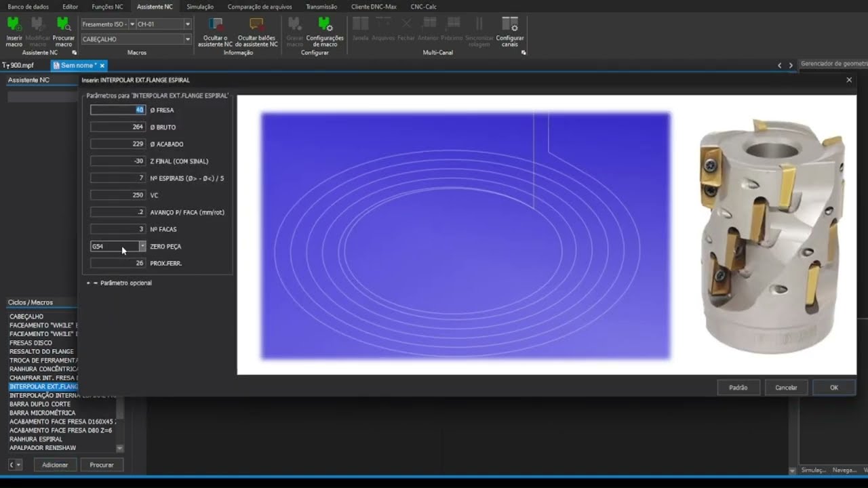
Task: Click the VC input field
Action: pos(118,195)
